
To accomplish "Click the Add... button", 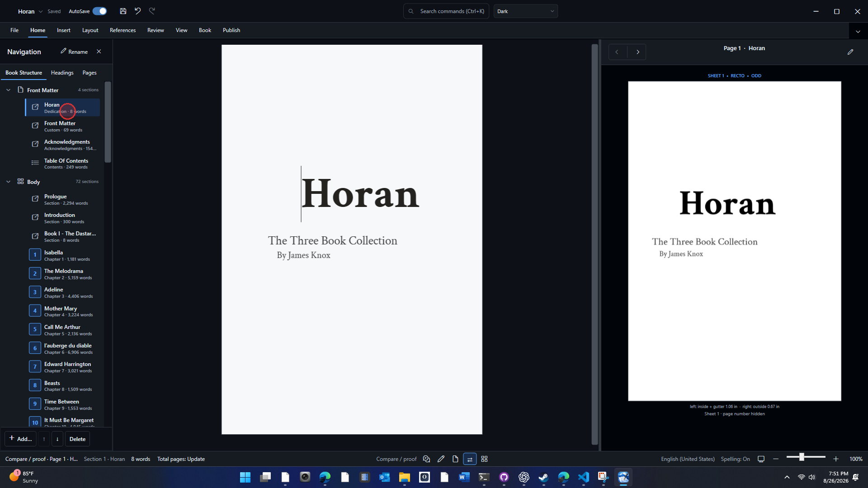I will (20, 439).
